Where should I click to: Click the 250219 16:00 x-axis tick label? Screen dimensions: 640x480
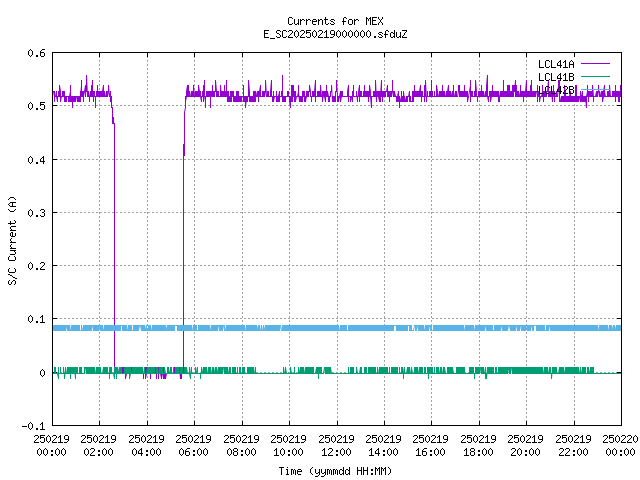[x=430, y=446]
